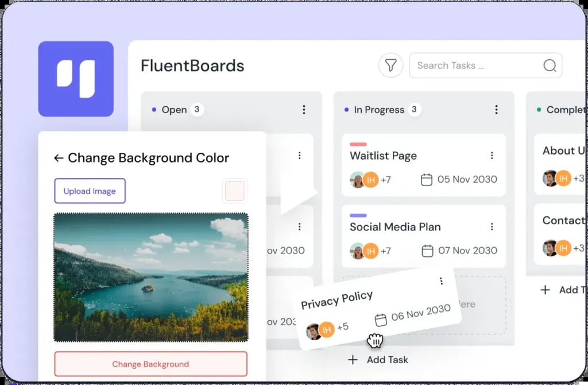Viewport: 588px width, 385px height.
Task: Click the plus icon beside Add Task
Action: tap(352, 360)
